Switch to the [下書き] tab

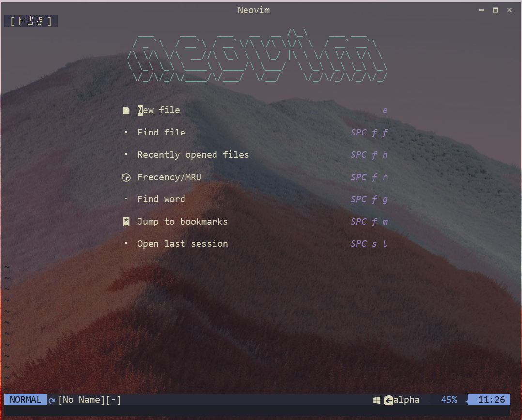point(31,21)
